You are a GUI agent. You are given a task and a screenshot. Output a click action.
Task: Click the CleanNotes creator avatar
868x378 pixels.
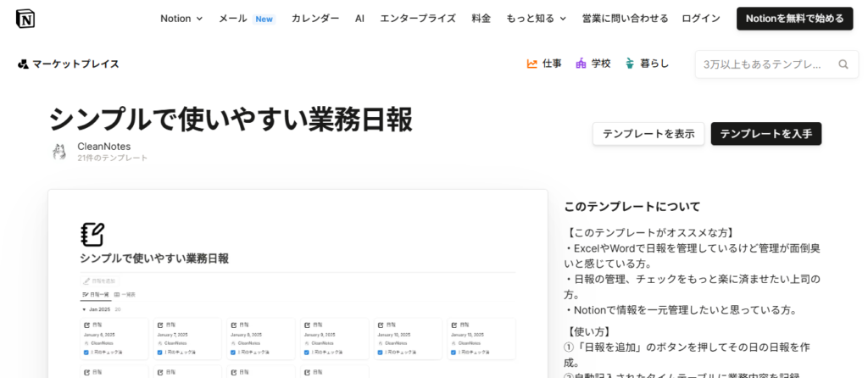tap(58, 152)
